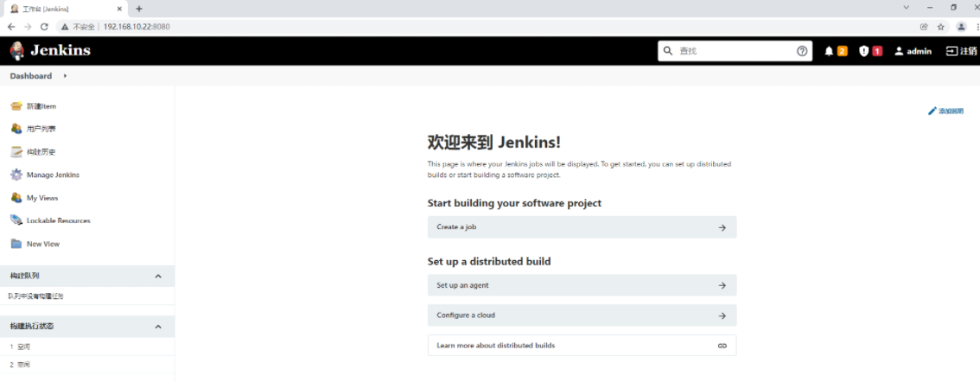Screen dimensions: 980x382
Task: Click the 添加说明 pencil icon
Action: (x=932, y=111)
